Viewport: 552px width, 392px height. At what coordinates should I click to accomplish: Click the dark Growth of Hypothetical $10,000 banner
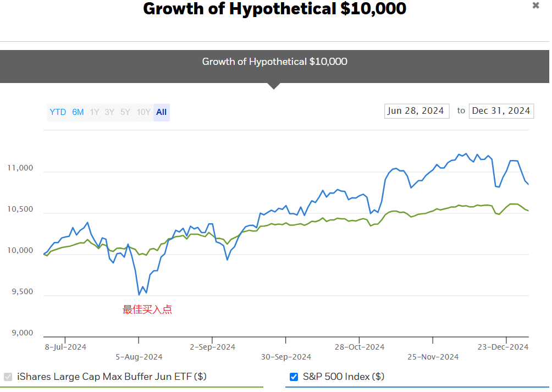click(274, 62)
